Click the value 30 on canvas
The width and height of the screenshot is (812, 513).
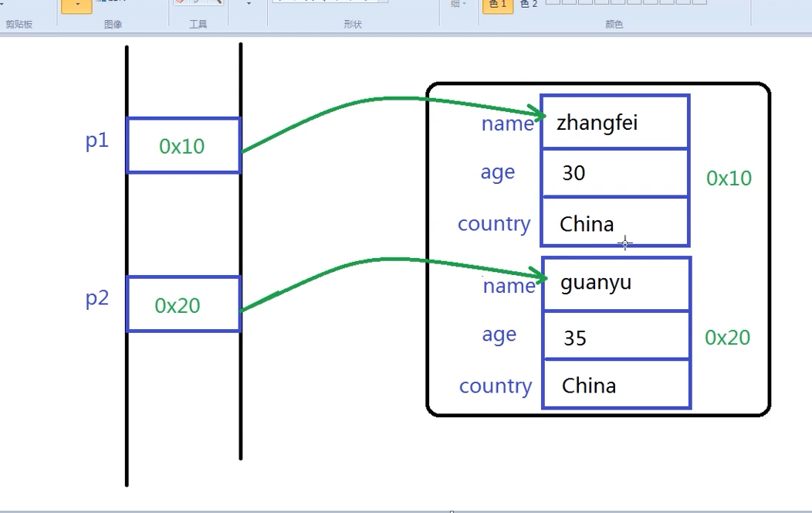point(573,173)
